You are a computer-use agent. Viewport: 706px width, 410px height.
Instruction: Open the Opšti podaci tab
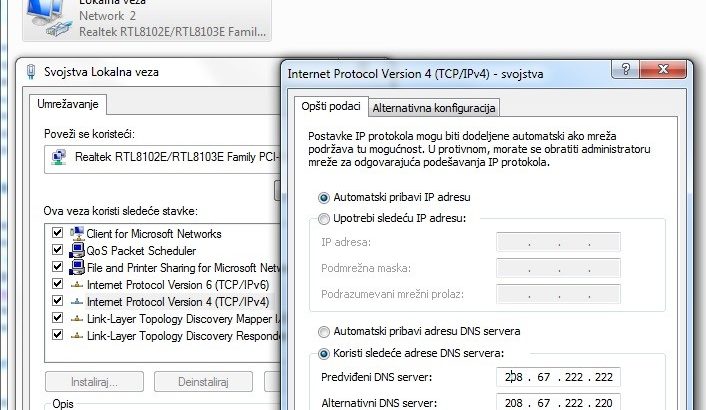(x=330, y=107)
